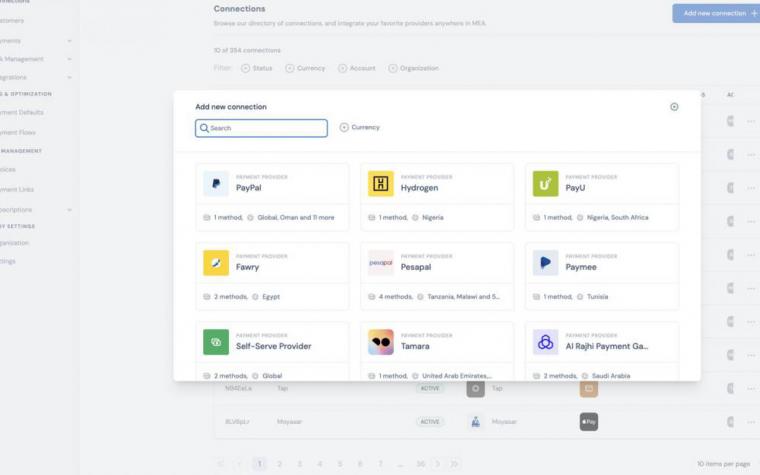760x475 pixels.
Task: Select the Al Rajhi Payment Gateway name
Action: point(606,346)
